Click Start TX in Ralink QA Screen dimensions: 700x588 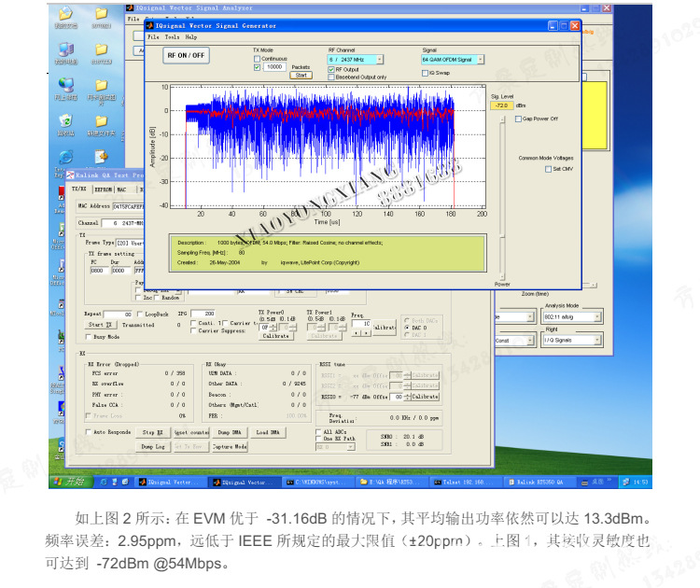click(x=100, y=325)
